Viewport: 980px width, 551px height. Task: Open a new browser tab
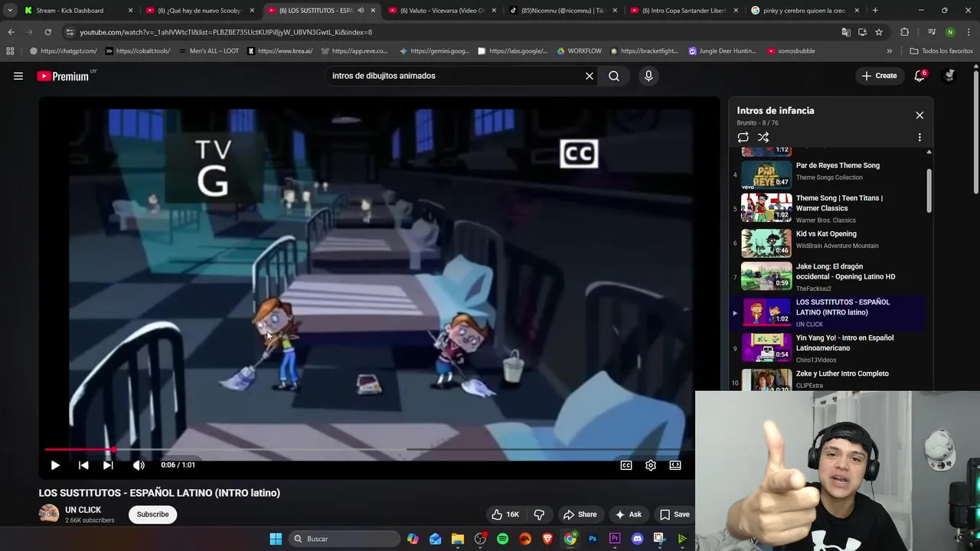click(875, 11)
